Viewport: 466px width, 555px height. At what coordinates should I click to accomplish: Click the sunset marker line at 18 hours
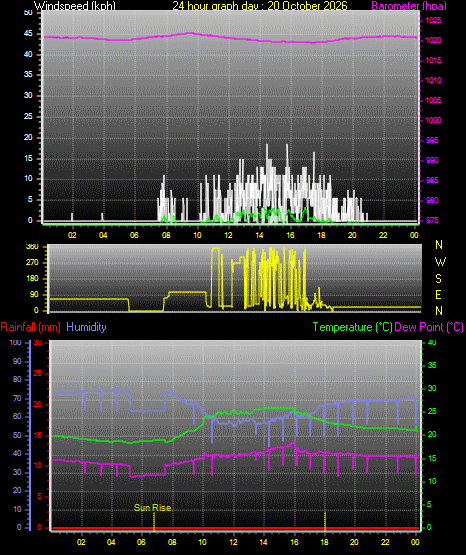tap(325, 522)
